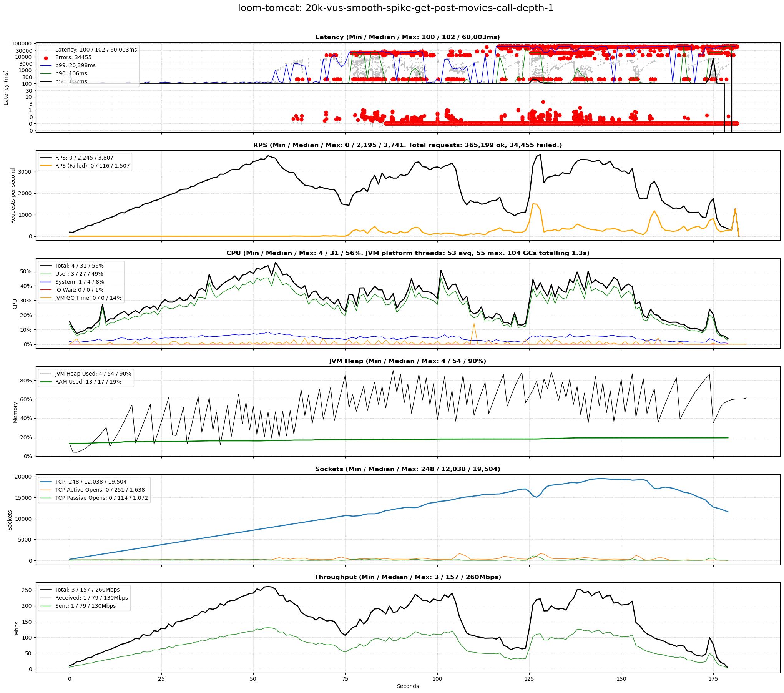The width and height of the screenshot is (784, 693).
Task: Click the 100 tick on the seconds axis
Action: (x=437, y=679)
